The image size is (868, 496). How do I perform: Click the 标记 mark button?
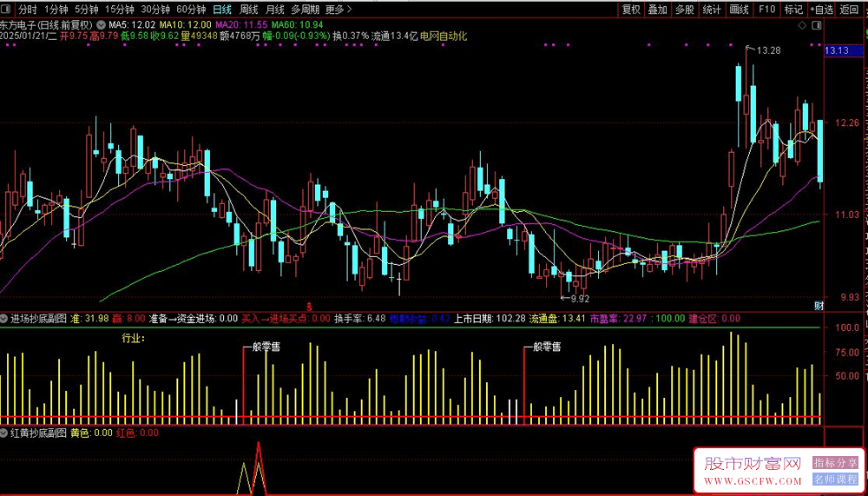(x=794, y=10)
